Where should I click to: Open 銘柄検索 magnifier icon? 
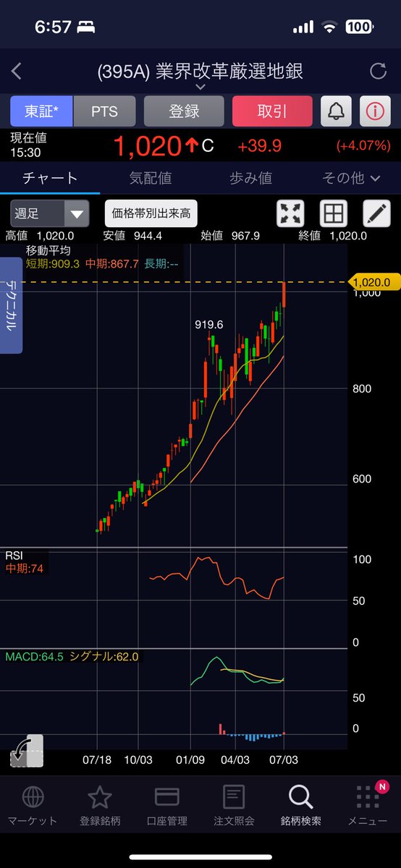(x=300, y=797)
